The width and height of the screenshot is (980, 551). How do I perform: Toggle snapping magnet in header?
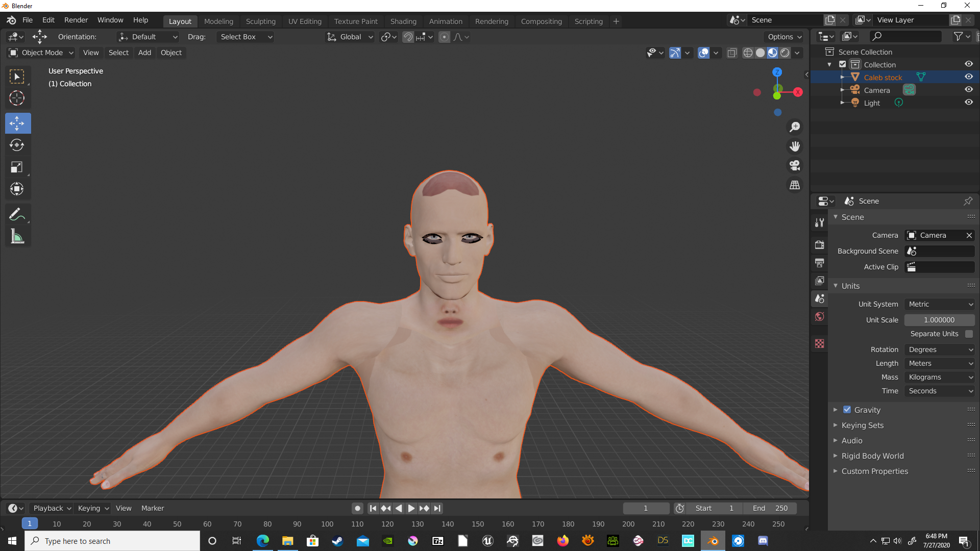click(x=408, y=37)
